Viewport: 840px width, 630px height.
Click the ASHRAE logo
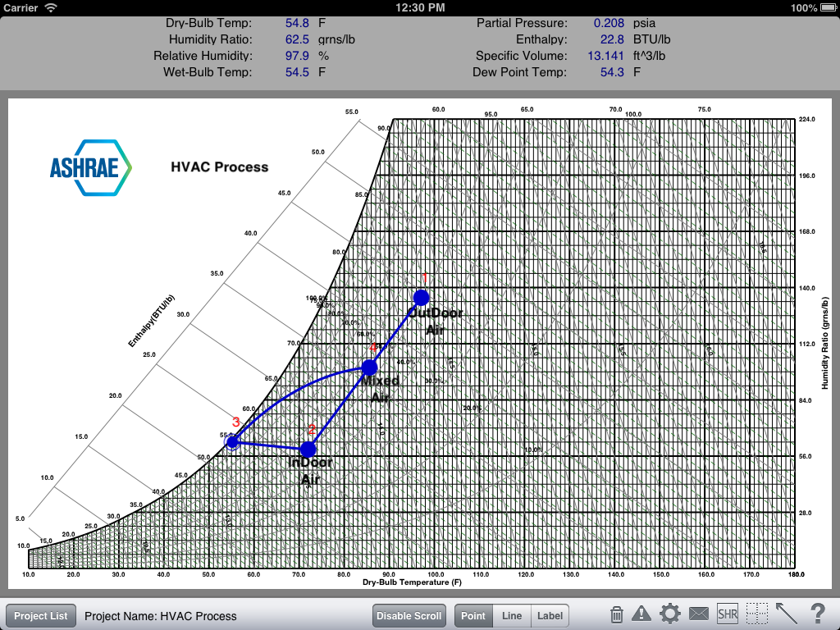[x=90, y=167]
